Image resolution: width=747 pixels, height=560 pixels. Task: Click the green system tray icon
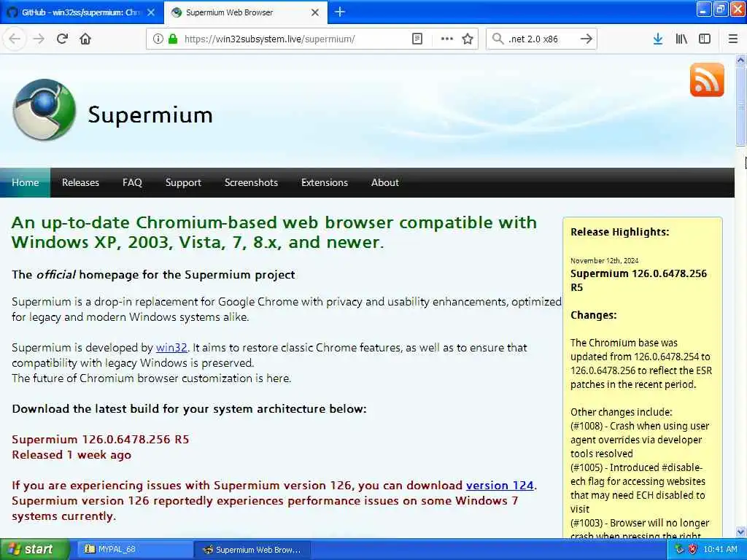click(679, 549)
